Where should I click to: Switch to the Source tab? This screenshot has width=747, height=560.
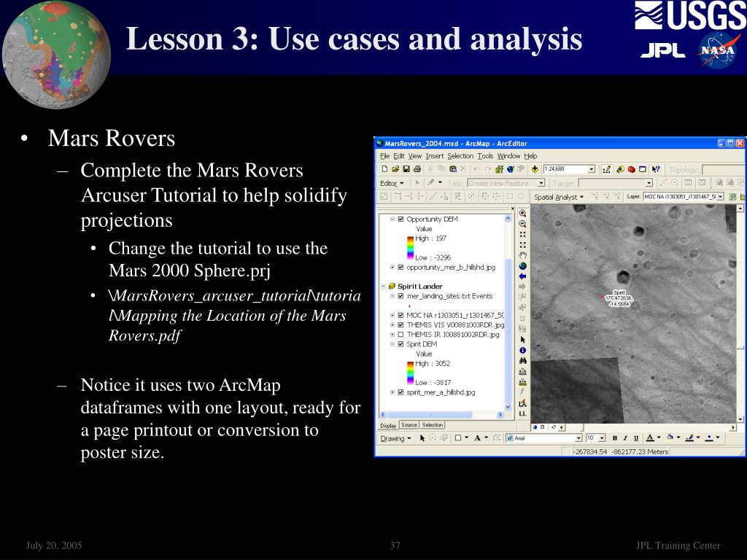coord(409,425)
